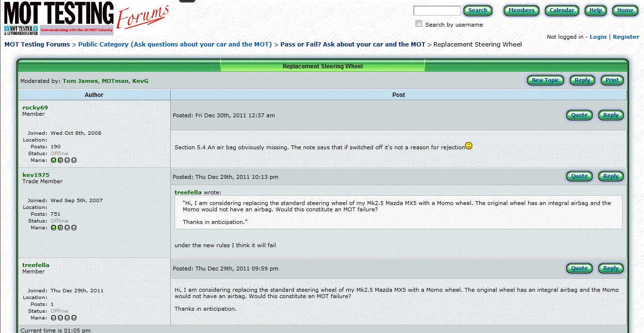Go to the forum Home page
This screenshot has height=333, width=644.
625,11
